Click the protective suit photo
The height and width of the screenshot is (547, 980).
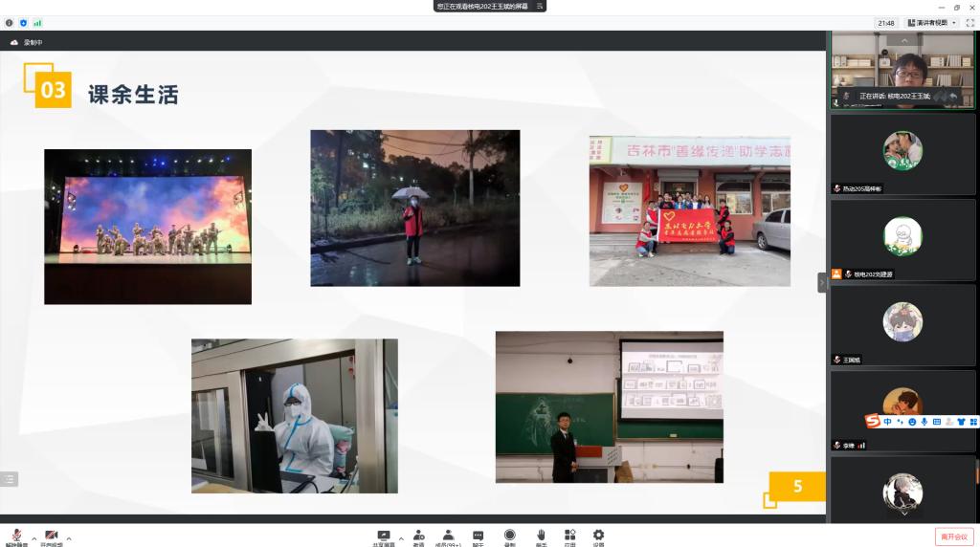pos(295,416)
